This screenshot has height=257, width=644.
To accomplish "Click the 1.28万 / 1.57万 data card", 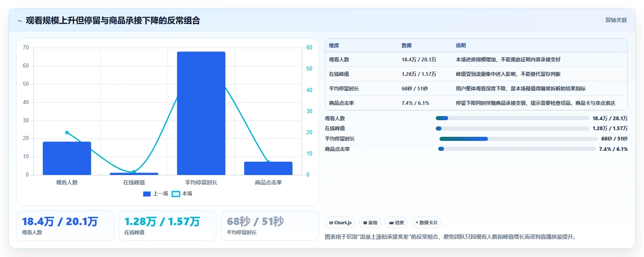I will (168, 225).
